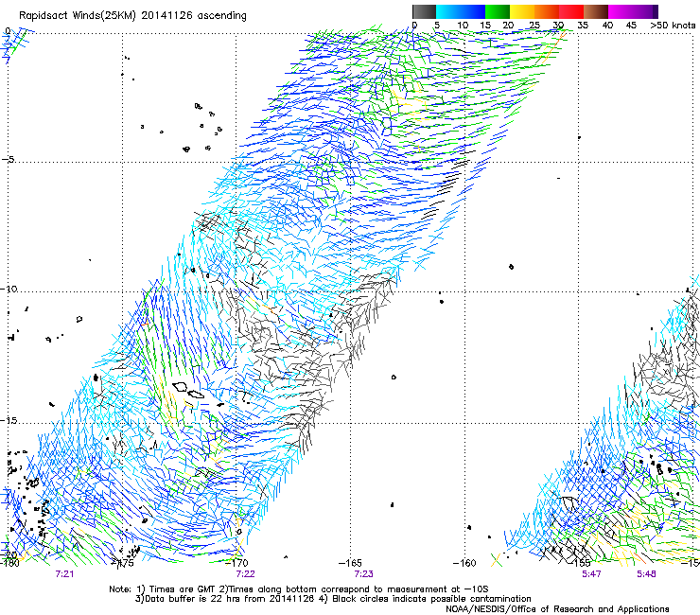Click the '>50 knots' legend label

tap(673, 26)
